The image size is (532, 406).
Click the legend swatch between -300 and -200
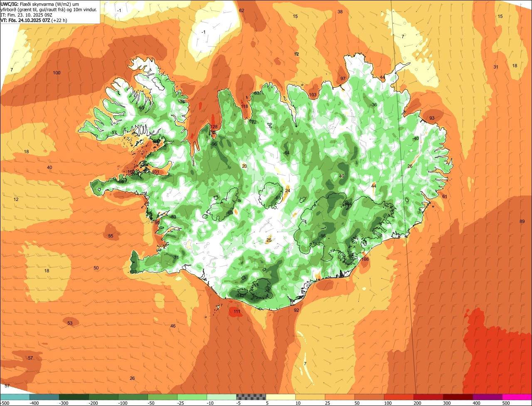tap(74, 396)
